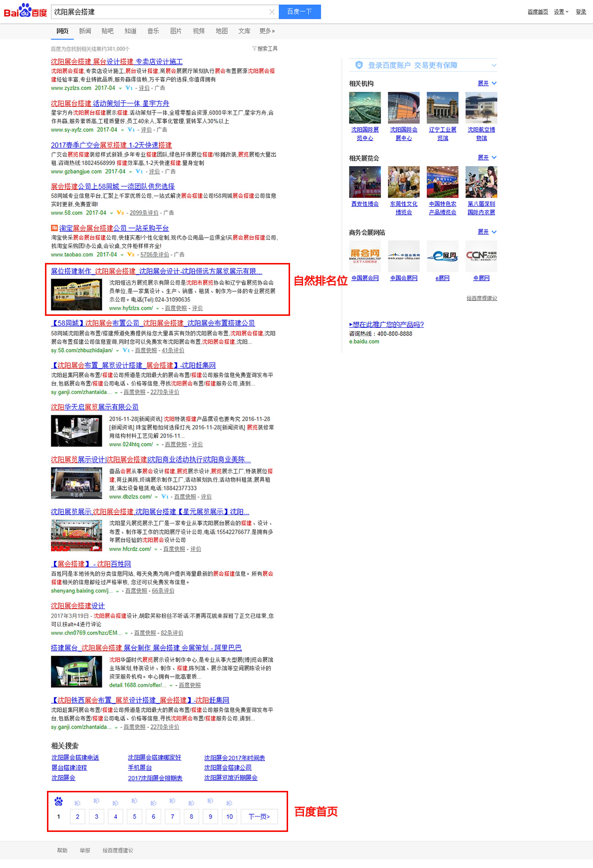593x868 pixels.
Task: Expand the 相关展览会 section with 展开
Action: 487,157
